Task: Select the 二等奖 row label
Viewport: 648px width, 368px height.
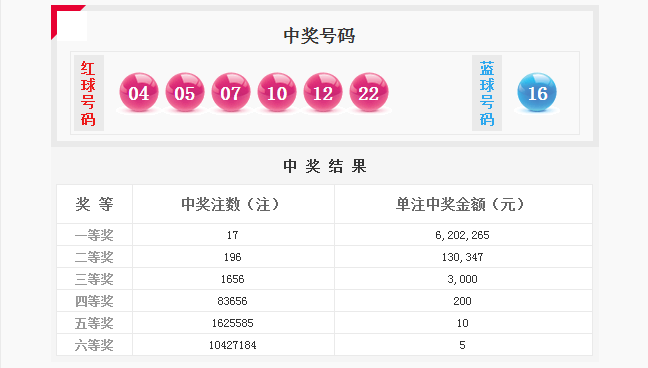Action: 94,257
